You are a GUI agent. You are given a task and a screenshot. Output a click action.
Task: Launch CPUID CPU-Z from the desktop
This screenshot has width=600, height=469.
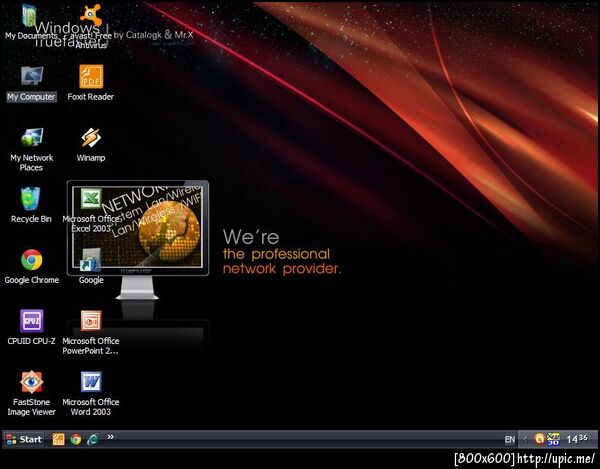31,327
